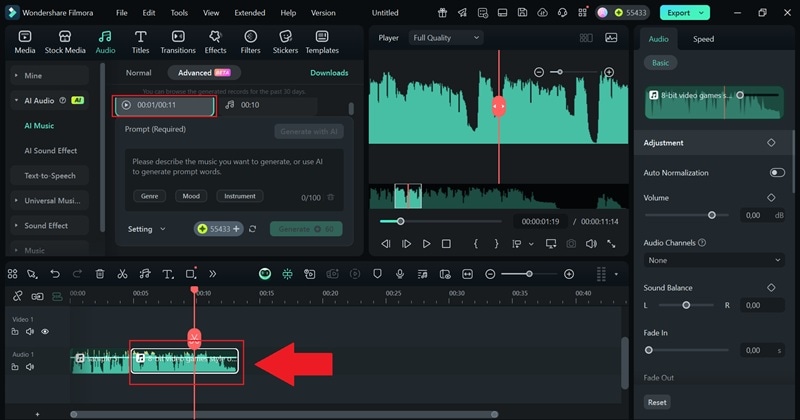Viewport: 800px width, 420px height.
Task: Click the snapshot camera icon in player
Action: (x=571, y=244)
